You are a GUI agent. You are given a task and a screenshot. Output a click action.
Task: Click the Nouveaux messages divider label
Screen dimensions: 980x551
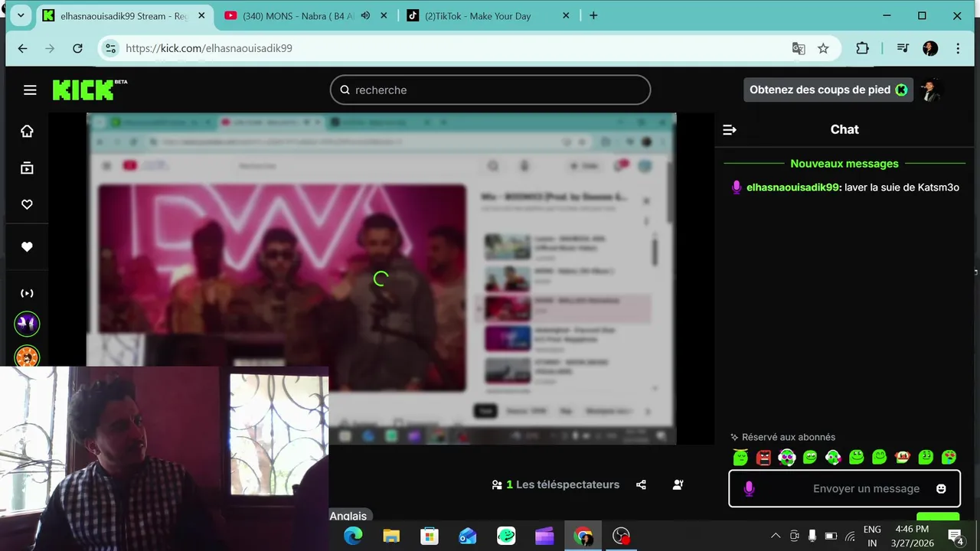[844, 164]
